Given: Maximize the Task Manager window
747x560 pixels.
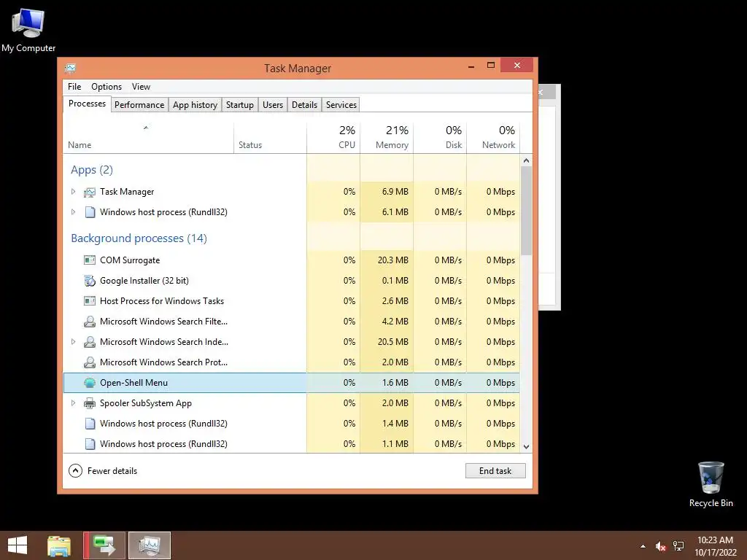Looking at the screenshot, I should [x=491, y=65].
